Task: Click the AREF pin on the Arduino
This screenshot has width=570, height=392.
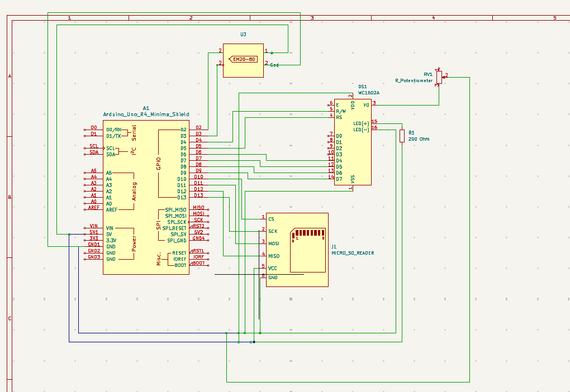Action: coord(112,209)
